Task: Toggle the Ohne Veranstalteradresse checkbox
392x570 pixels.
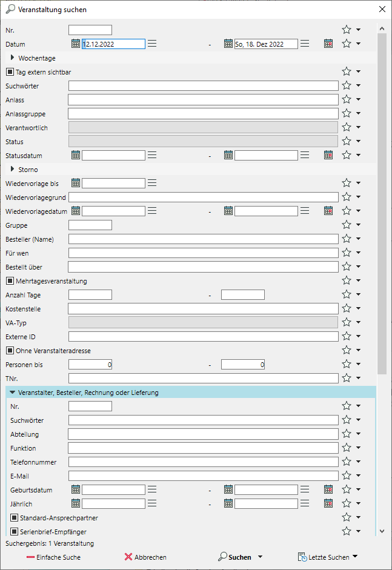Action: pyautogui.click(x=9, y=351)
